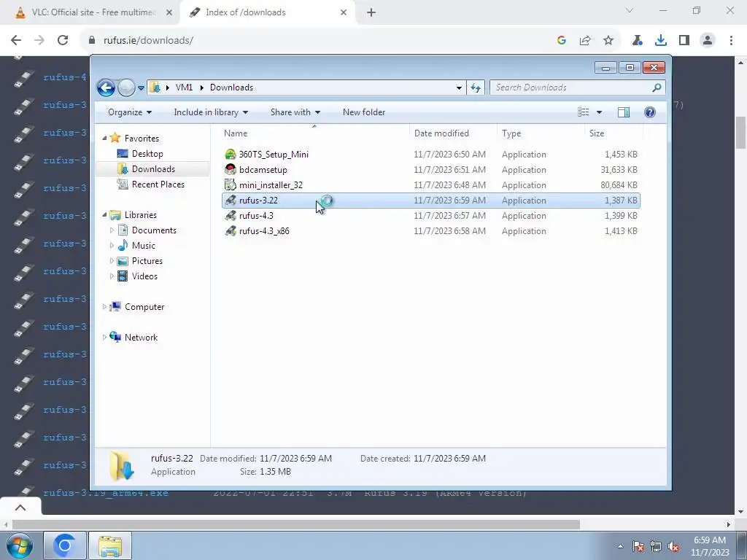Open address bar history dropdown
Viewport: 747px width, 560px height.
459,87
